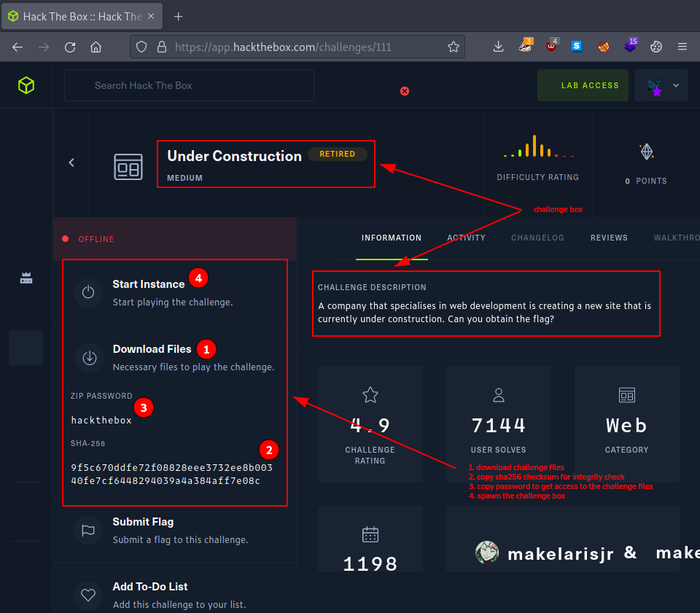Click the Hack The Box cube logo
The width and height of the screenshot is (700, 613).
click(26, 85)
